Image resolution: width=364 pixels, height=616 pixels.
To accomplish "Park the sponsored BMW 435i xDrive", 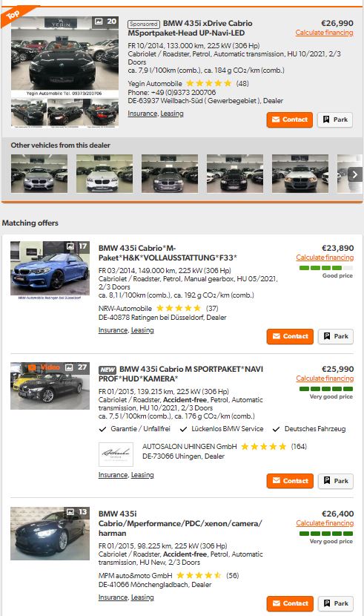I will tap(335, 119).
